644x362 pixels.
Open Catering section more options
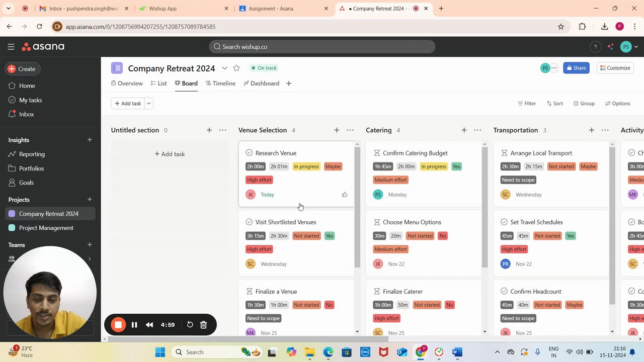[x=477, y=130]
